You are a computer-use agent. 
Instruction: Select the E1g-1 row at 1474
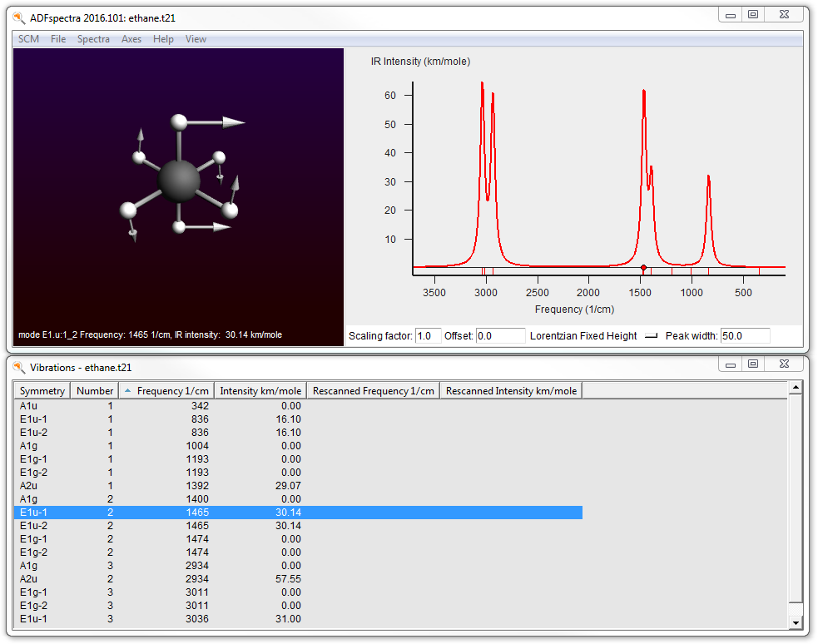pos(298,539)
